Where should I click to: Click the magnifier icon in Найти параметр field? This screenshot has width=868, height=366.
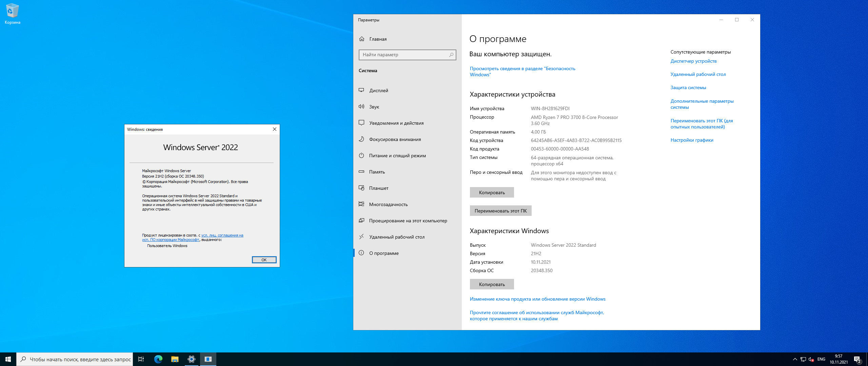point(451,55)
